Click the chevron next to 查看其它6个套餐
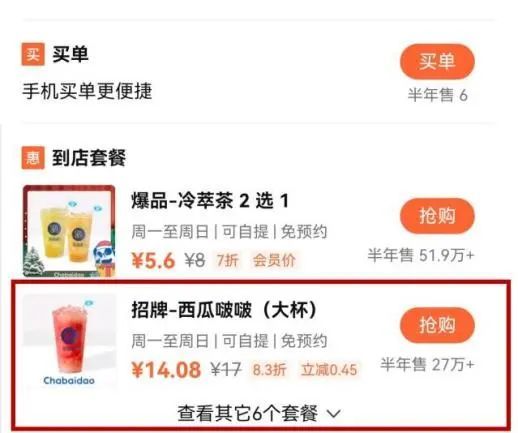 point(334,414)
